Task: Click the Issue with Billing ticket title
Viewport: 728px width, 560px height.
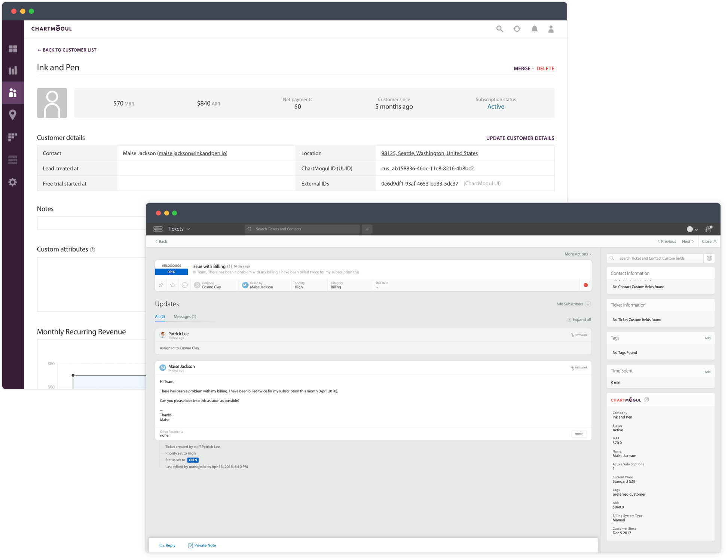Action: (x=209, y=266)
